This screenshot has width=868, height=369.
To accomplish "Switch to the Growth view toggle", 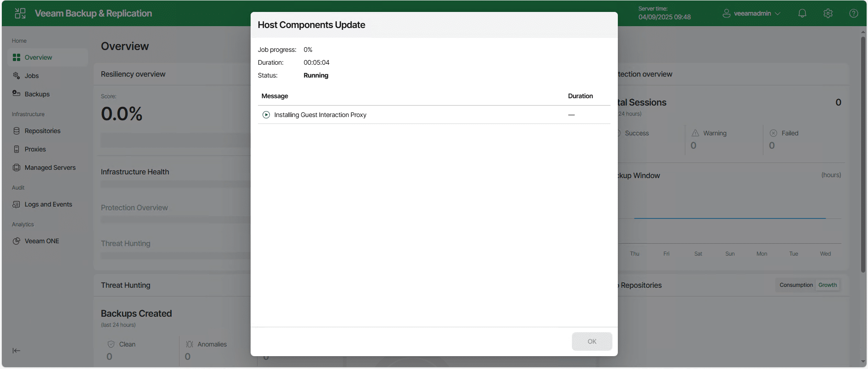I will pyautogui.click(x=828, y=285).
